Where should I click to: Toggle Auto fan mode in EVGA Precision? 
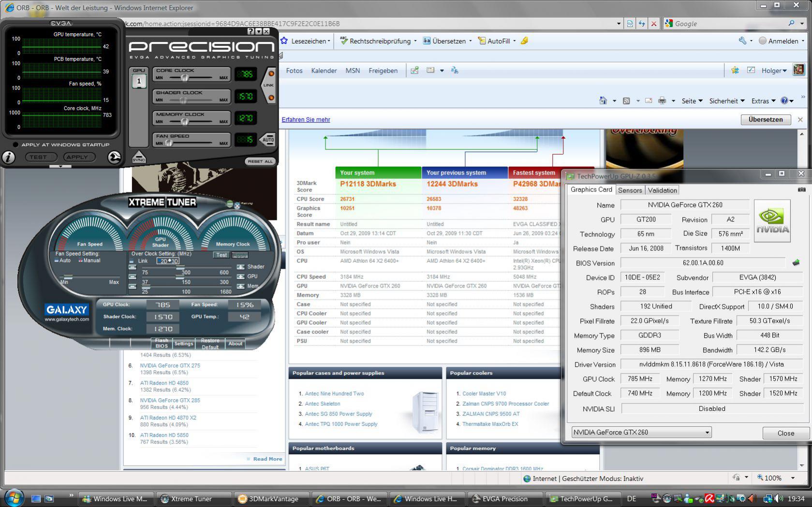[x=268, y=140]
